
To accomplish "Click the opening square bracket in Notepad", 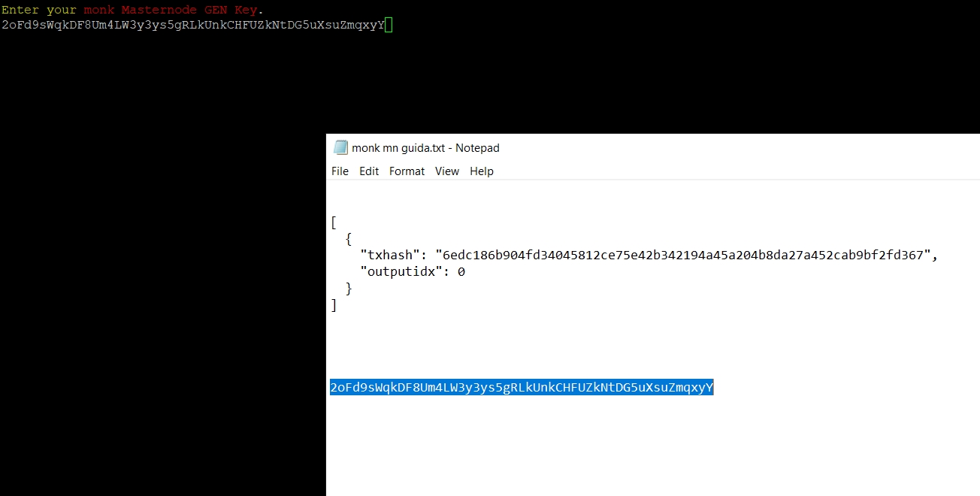I will tap(334, 222).
